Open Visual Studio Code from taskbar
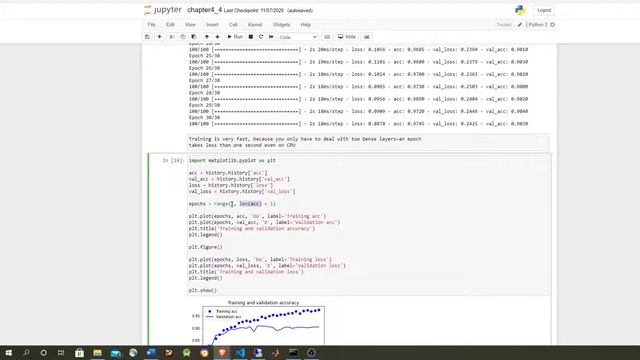The image size is (640, 360). click(240, 353)
